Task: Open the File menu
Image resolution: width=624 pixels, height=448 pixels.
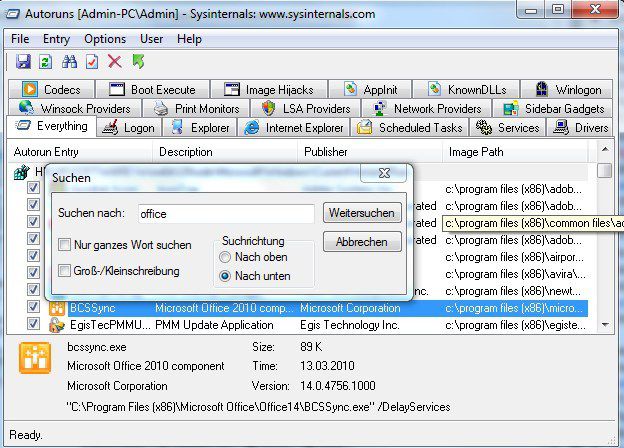Action: (20, 39)
